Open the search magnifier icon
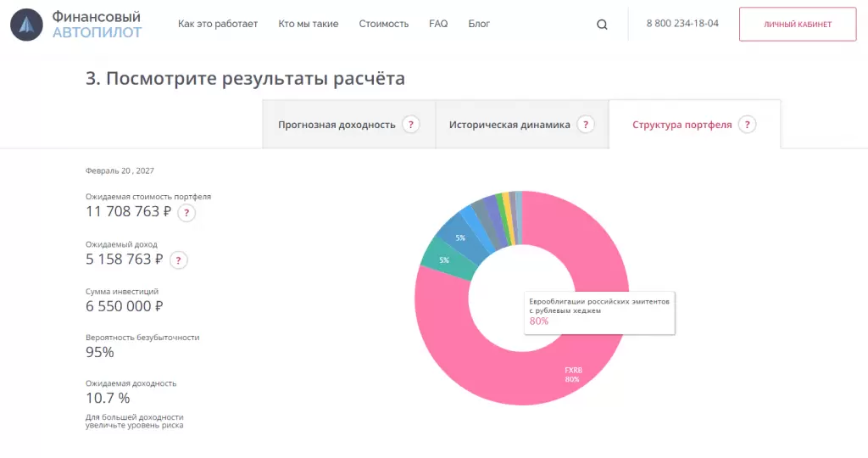Image resolution: width=868 pixels, height=458 pixels. click(602, 25)
